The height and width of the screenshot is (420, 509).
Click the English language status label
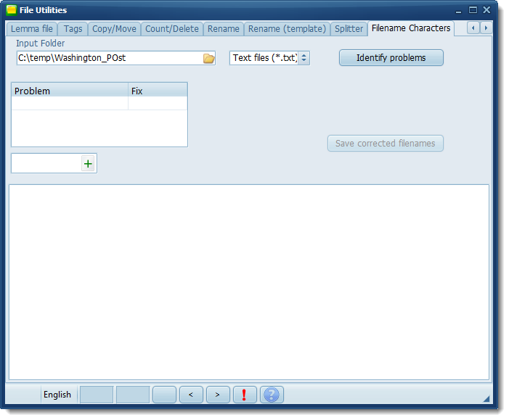tap(57, 395)
